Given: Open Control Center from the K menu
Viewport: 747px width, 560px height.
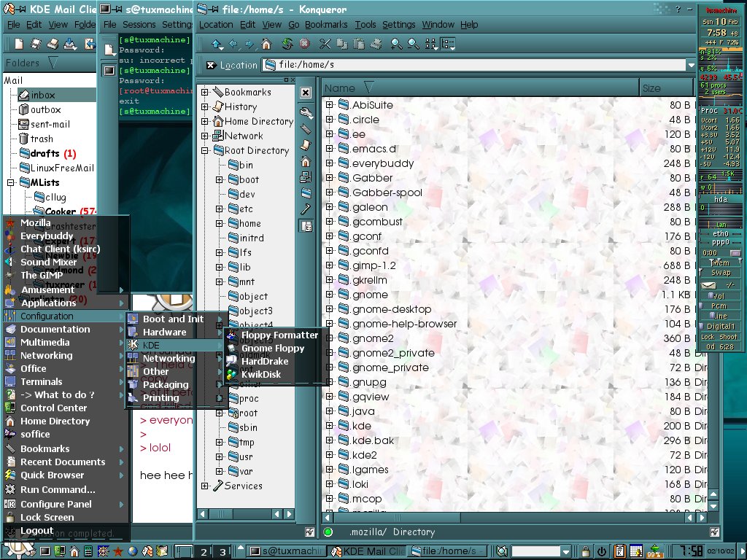Looking at the screenshot, I should 53,408.
